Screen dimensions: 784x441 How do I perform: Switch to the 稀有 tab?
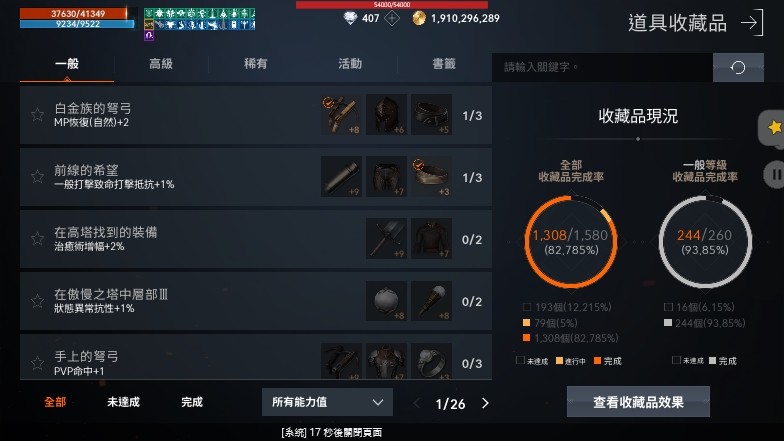point(256,64)
